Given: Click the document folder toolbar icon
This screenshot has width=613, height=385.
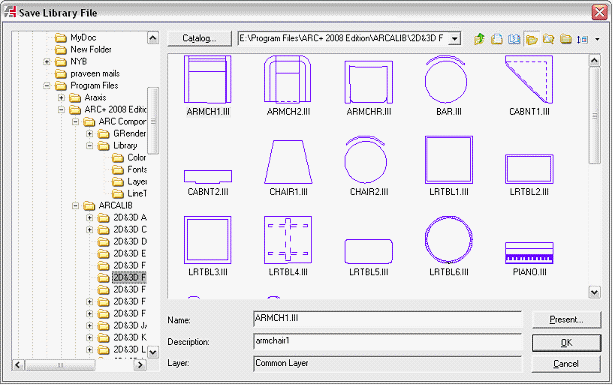Looking at the screenshot, I should [x=496, y=39].
